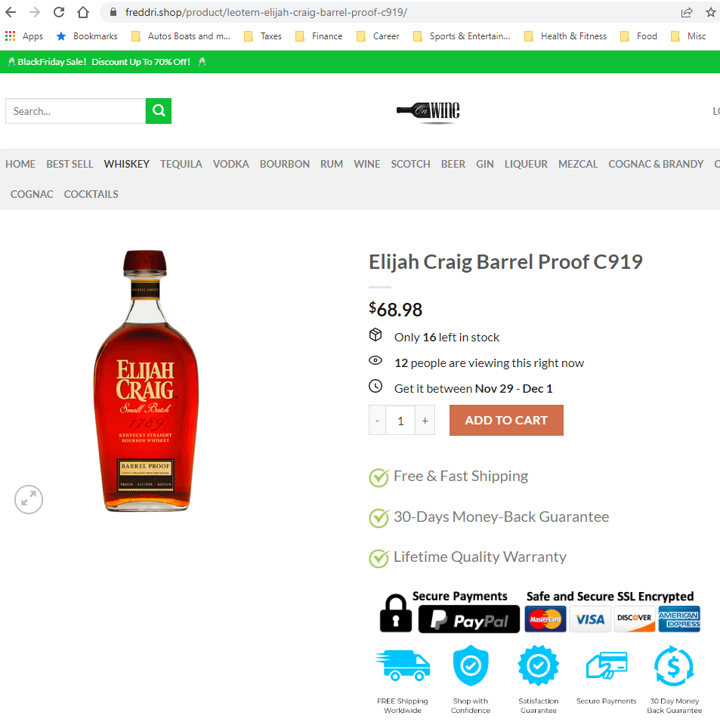720x728 pixels.
Task: Open the Apps grid in the bookmarks bar
Action: point(23,36)
